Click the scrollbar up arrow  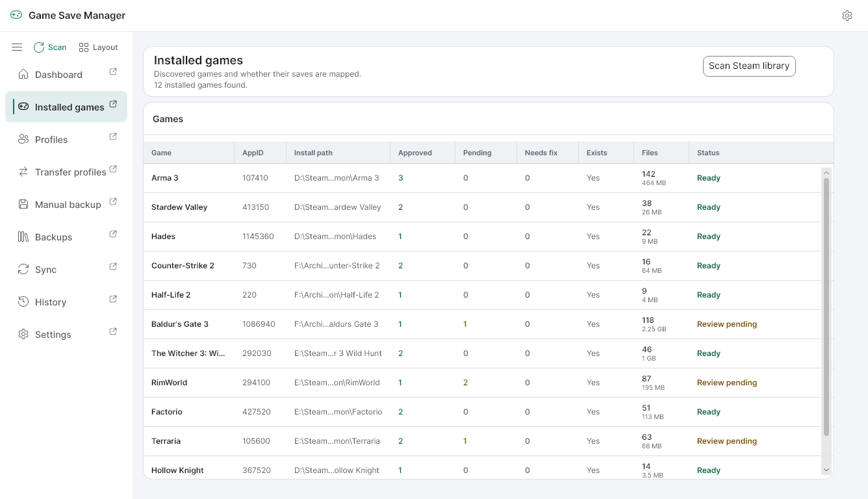(826, 172)
